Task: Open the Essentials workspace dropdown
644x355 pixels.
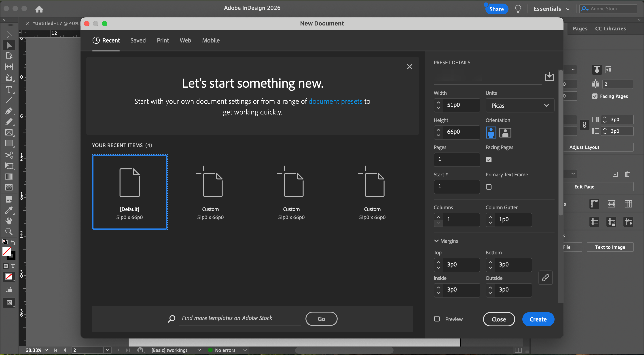Action: [x=551, y=9]
